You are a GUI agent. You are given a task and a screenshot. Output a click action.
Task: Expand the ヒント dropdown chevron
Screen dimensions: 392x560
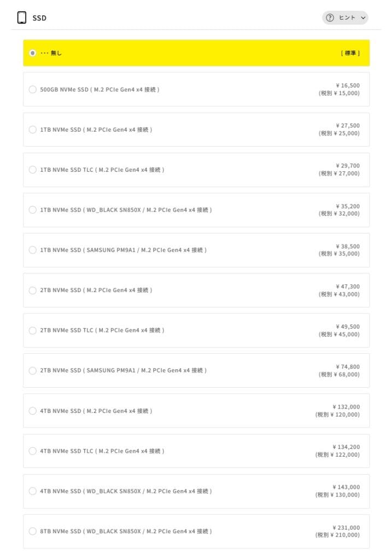tap(363, 18)
